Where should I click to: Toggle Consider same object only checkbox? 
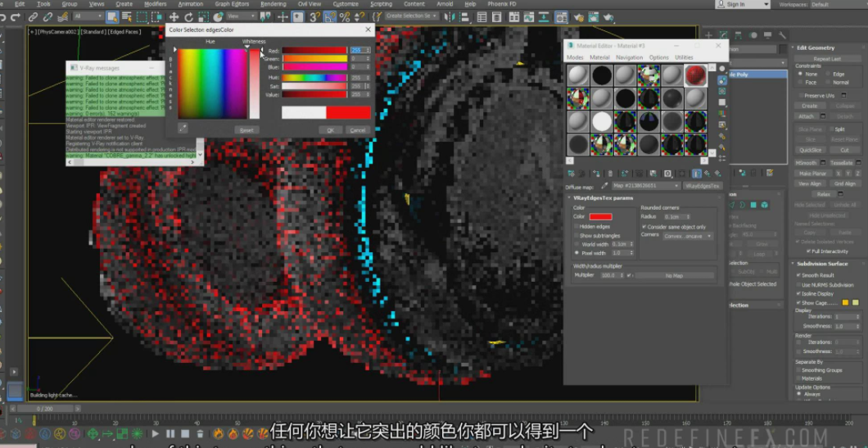click(644, 227)
